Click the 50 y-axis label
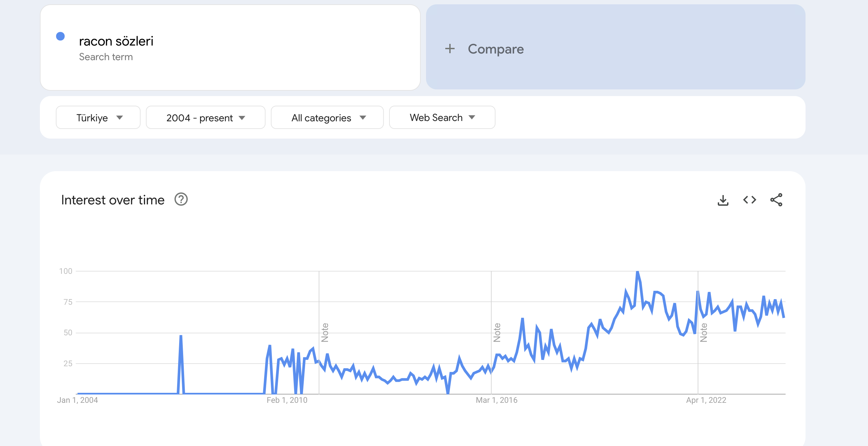The height and width of the screenshot is (446, 868). 68,333
